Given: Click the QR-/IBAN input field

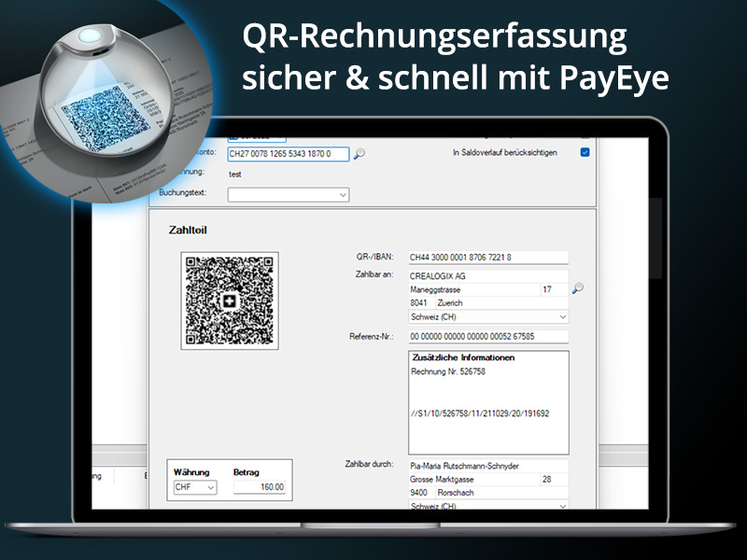Looking at the screenshot, I should coord(488,258).
